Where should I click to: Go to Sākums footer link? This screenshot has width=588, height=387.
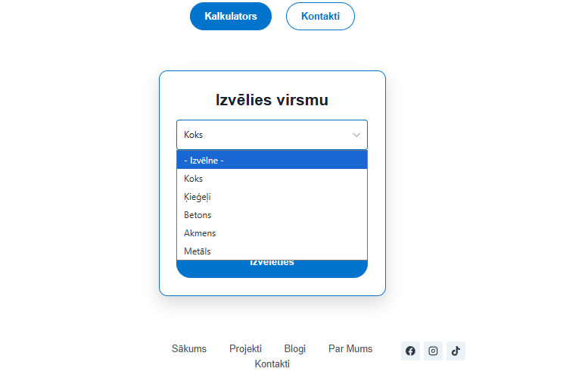click(x=189, y=349)
